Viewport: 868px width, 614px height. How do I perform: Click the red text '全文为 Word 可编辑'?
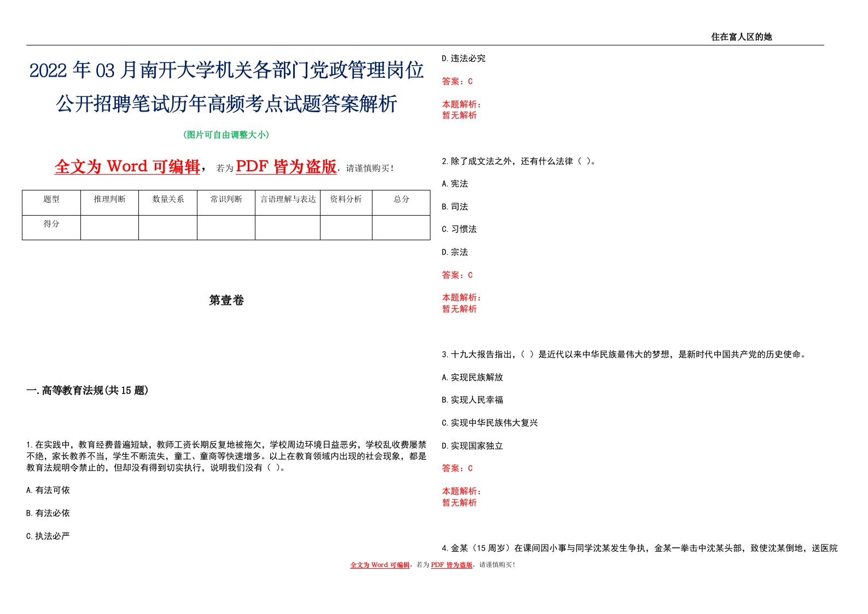pos(127,166)
